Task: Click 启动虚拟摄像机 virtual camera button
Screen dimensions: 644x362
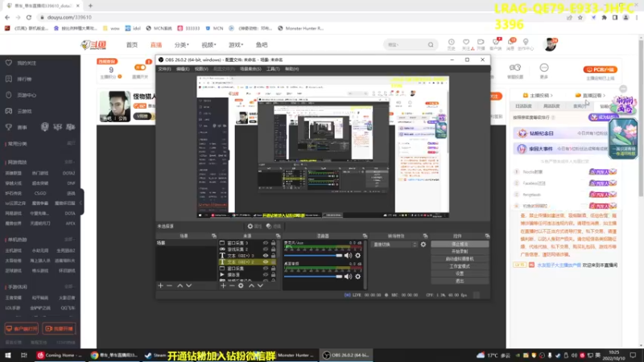Action: (x=460, y=259)
